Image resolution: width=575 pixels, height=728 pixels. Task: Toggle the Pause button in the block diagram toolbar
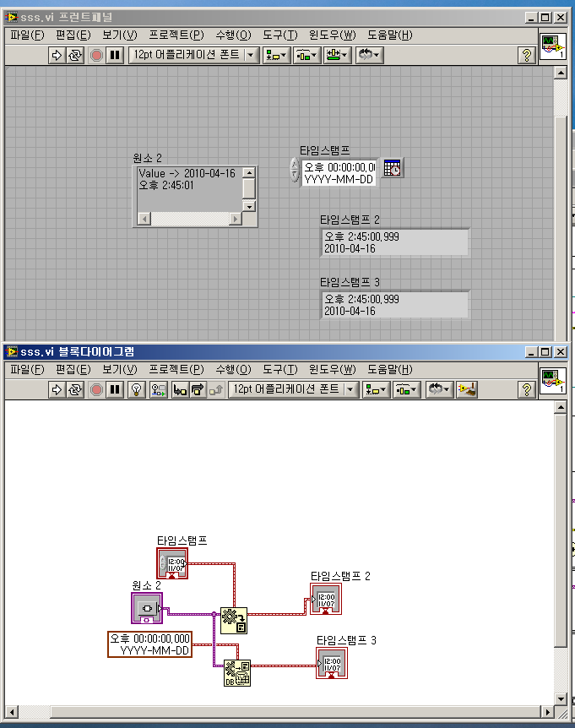click(115, 389)
